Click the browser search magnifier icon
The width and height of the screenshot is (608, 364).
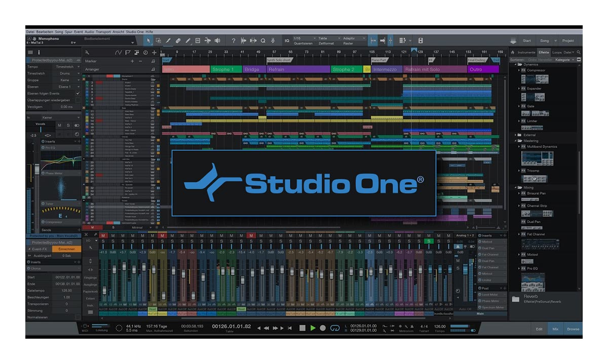(x=579, y=52)
